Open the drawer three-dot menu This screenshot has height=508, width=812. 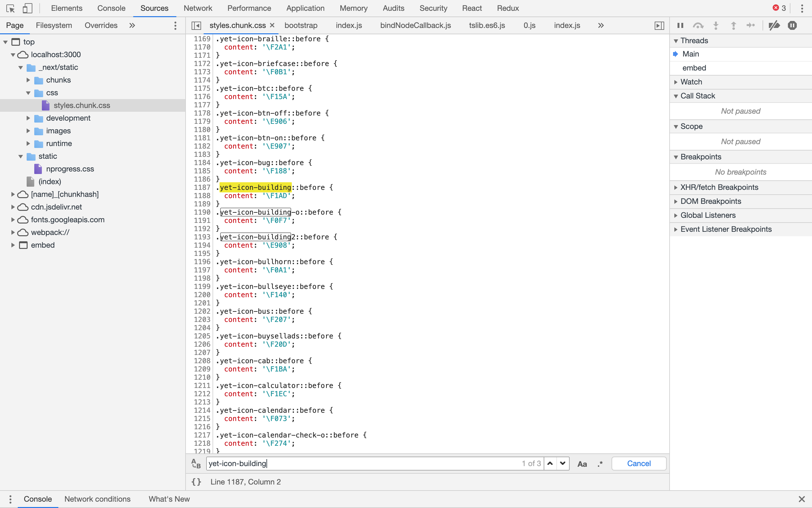click(x=10, y=499)
